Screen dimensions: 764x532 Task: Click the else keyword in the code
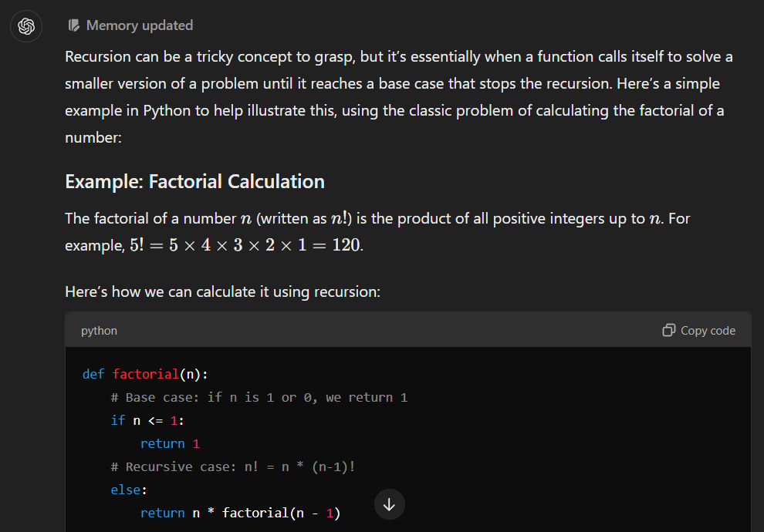click(124, 490)
